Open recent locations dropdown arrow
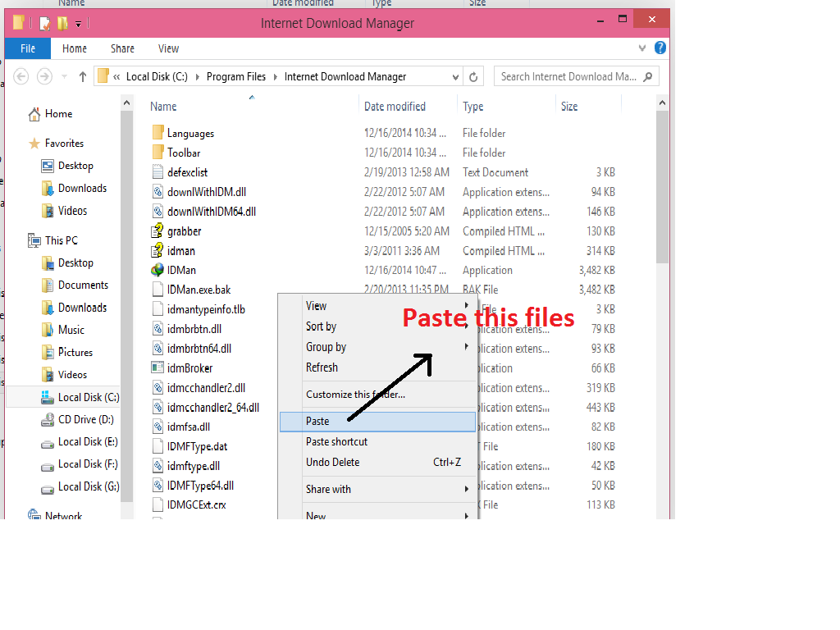840x630 pixels. 64,77
